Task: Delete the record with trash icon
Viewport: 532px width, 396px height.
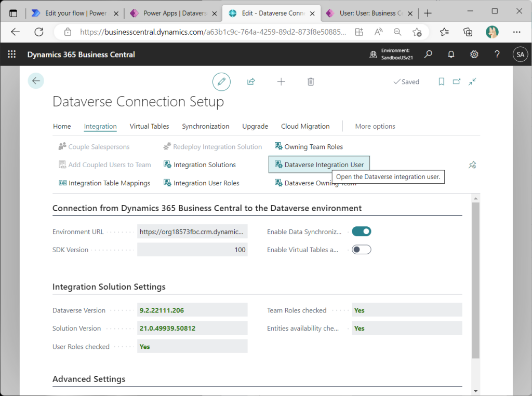Action: coord(311,81)
